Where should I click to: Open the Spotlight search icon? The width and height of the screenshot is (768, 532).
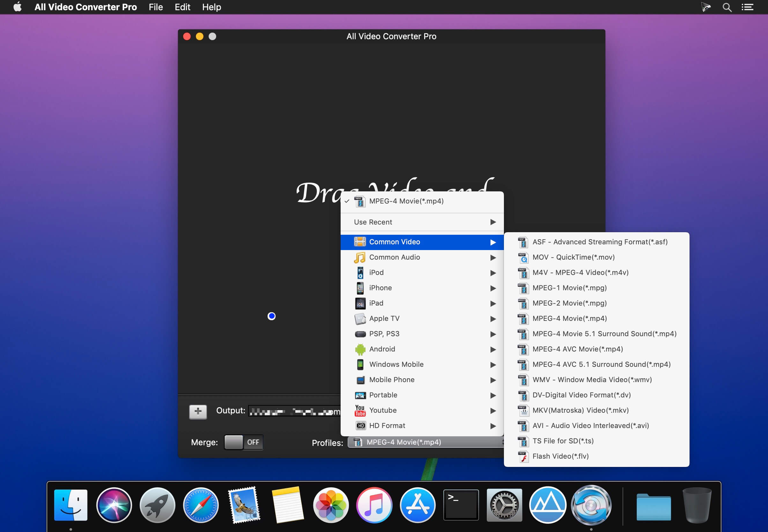click(x=727, y=7)
